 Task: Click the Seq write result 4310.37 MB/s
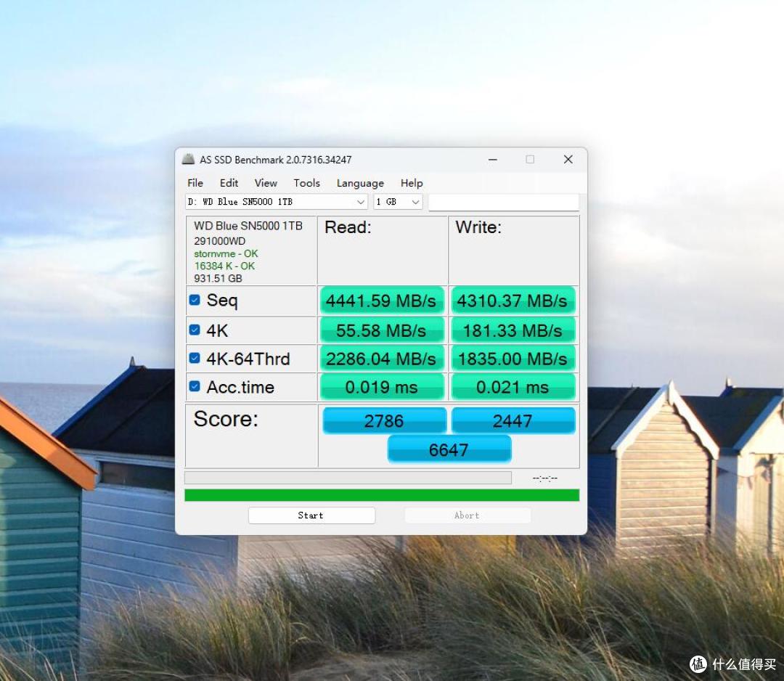click(513, 301)
